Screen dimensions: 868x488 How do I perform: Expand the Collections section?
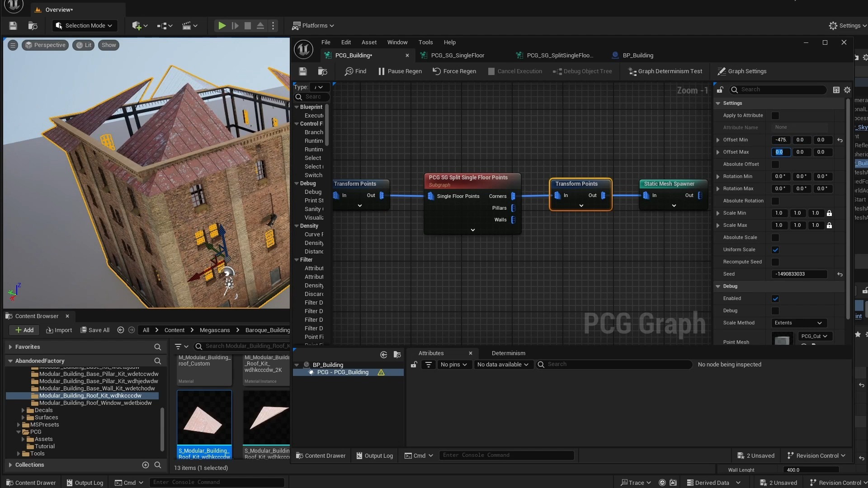tap(10, 465)
